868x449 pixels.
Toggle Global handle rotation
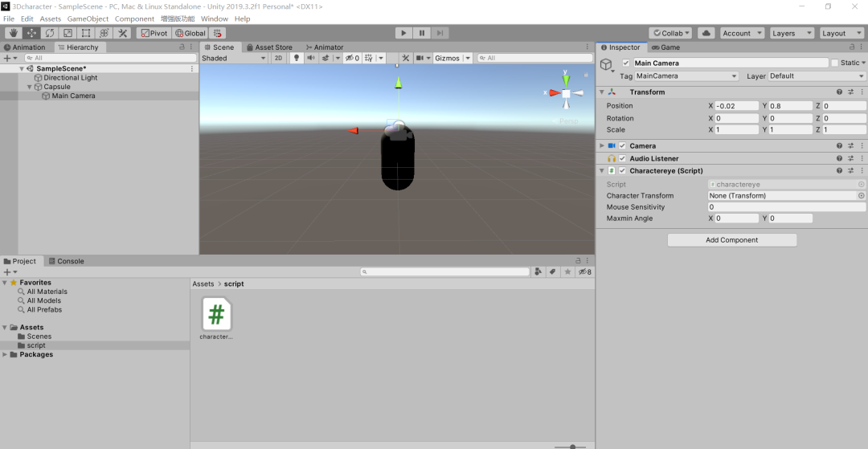pyautogui.click(x=190, y=33)
